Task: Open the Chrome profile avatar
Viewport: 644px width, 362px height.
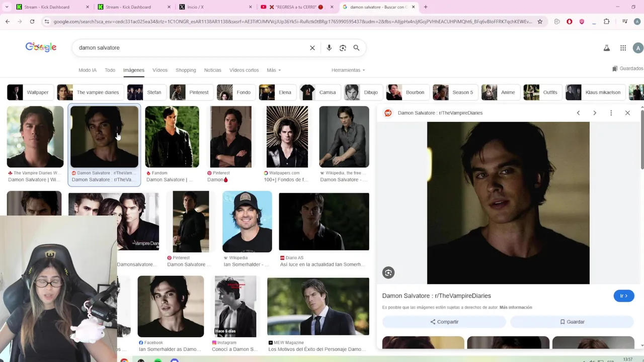Action: point(638,22)
